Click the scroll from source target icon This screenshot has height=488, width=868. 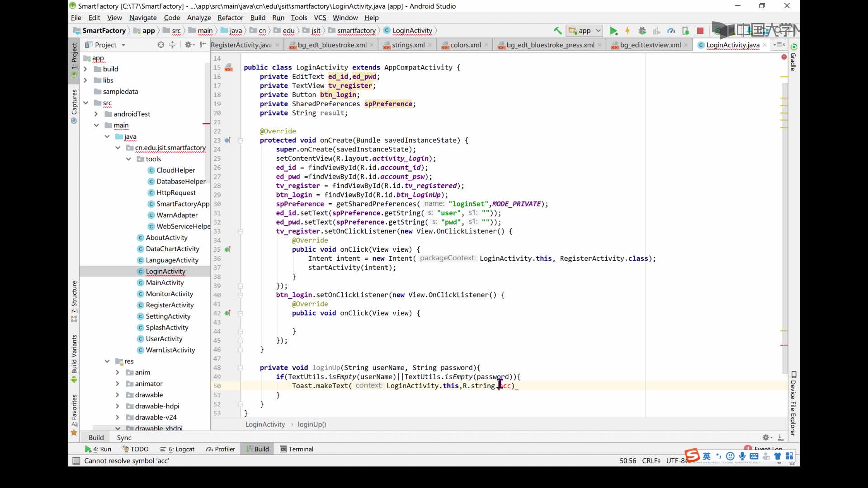[x=160, y=45]
